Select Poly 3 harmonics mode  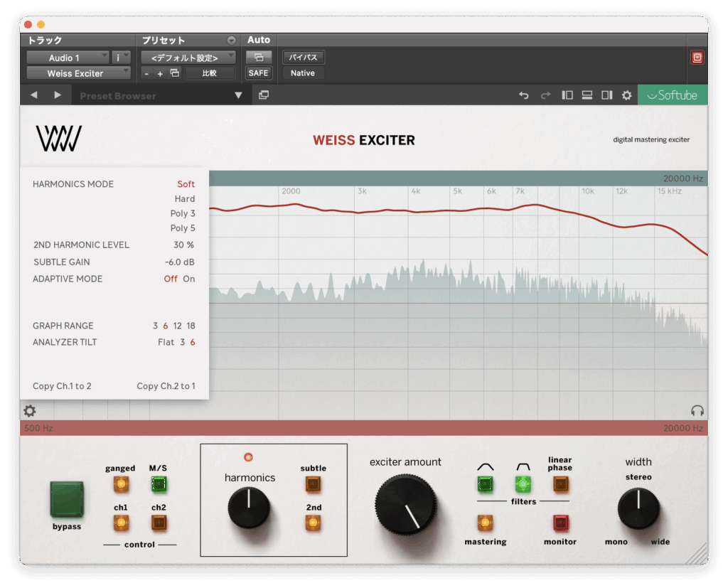[x=183, y=213]
